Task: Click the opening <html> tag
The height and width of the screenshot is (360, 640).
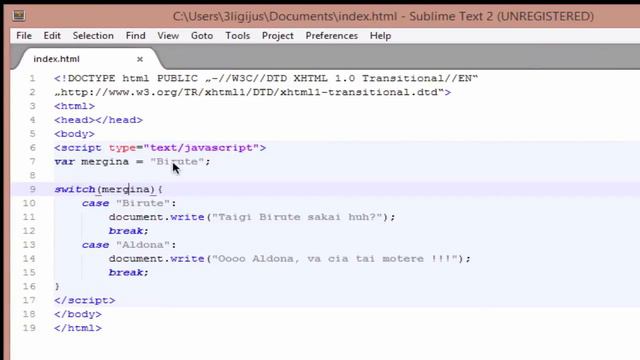Action: (x=74, y=106)
